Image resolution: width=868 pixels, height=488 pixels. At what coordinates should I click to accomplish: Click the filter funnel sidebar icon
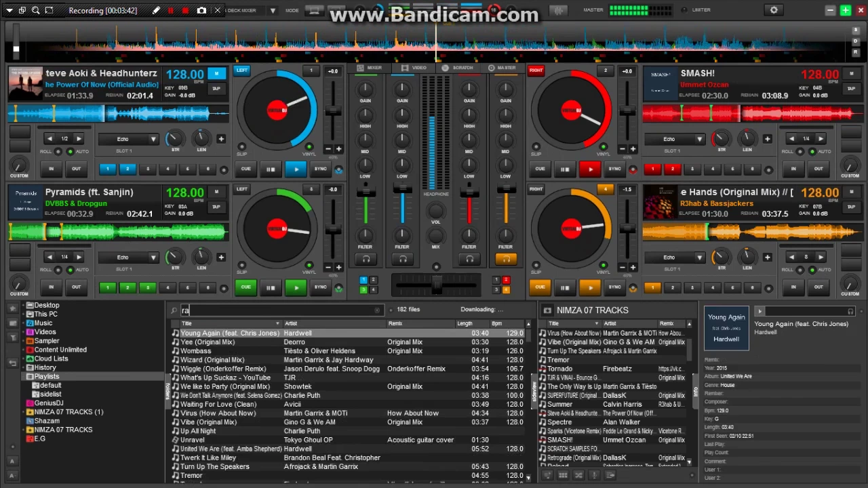[12, 337]
